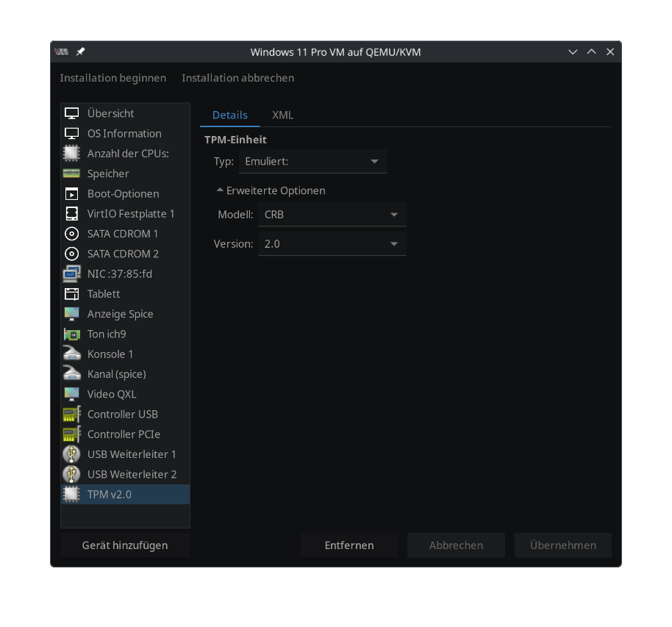
Task: Maximize the Windows 11 Pro VM window
Action: tap(591, 52)
